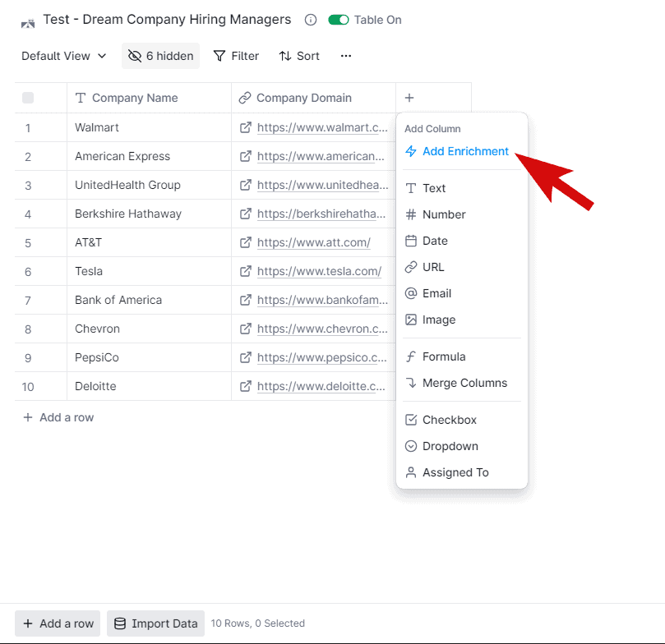This screenshot has height=644, width=665.
Task: Add a Number column
Action: pos(461,214)
